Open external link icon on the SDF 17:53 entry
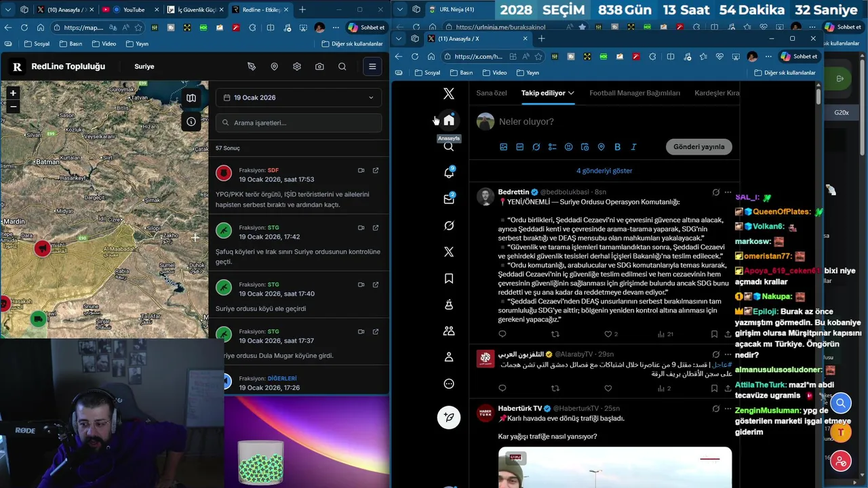868x488 pixels. (376, 171)
